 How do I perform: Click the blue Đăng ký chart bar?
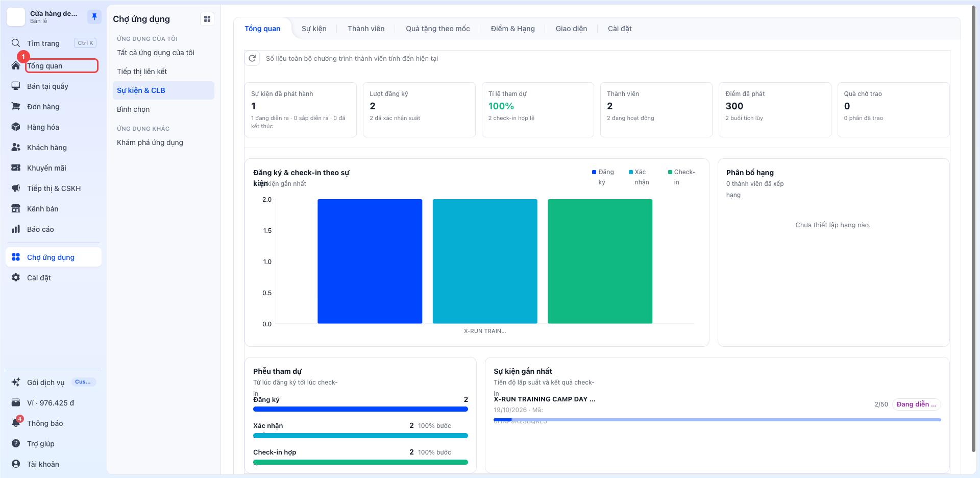click(370, 261)
